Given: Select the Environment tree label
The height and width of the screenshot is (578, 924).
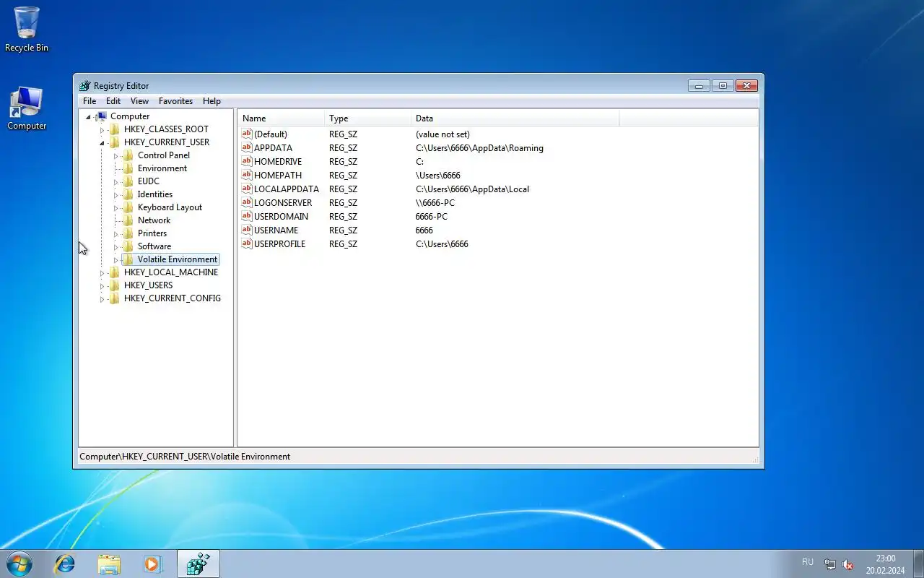Looking at the screenshot, I should point(162,168).
